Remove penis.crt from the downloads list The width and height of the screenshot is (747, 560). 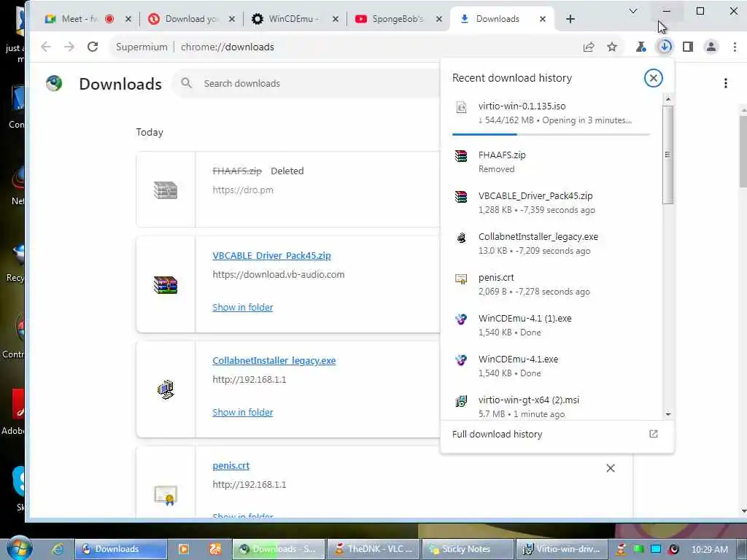tap(611, 468)
